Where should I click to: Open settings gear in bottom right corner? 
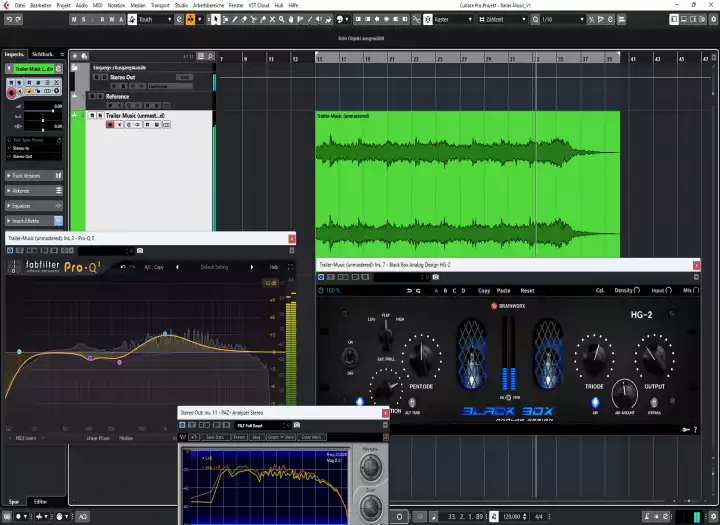pyautogui.click(x=714, y=517)
